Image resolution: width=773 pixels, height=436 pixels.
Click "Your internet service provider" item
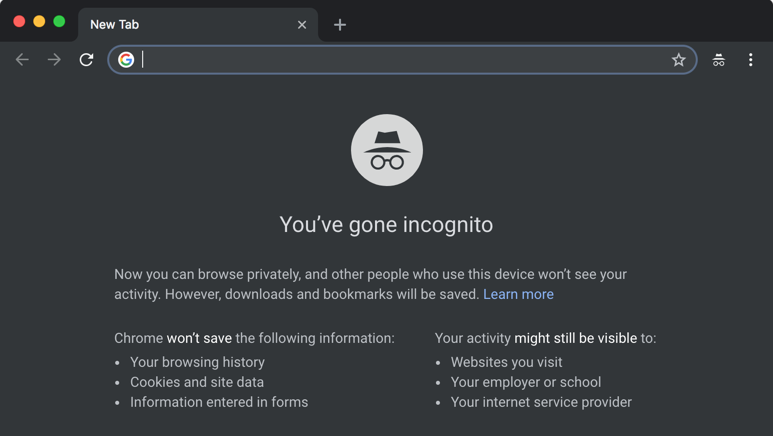(541, 402)
